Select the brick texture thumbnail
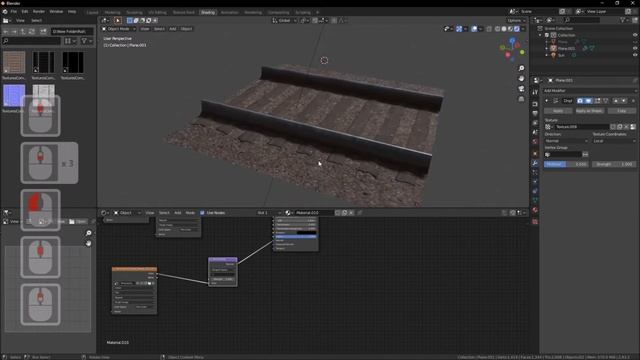640x360 pixels. (14, 62)
